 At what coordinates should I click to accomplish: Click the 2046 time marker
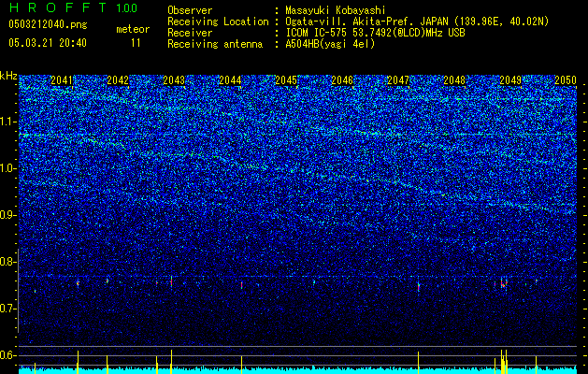pyautogui.click(x=342, y=80)
